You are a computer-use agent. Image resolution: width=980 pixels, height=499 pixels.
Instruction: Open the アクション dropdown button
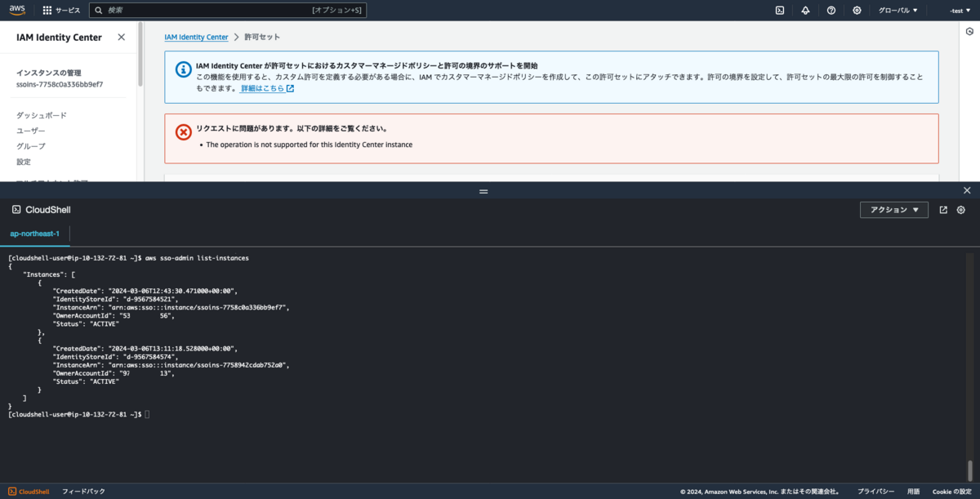(x=894, y=210)
